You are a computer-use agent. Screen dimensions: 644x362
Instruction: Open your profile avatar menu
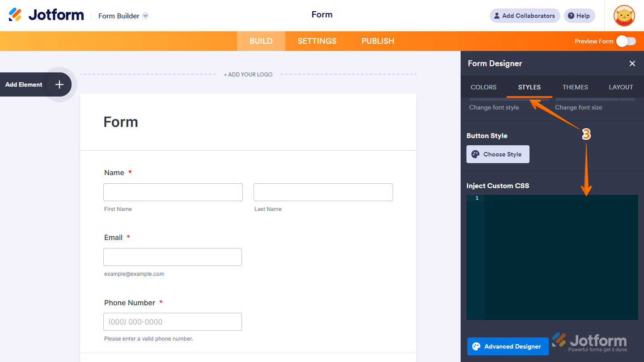[624, 16]
